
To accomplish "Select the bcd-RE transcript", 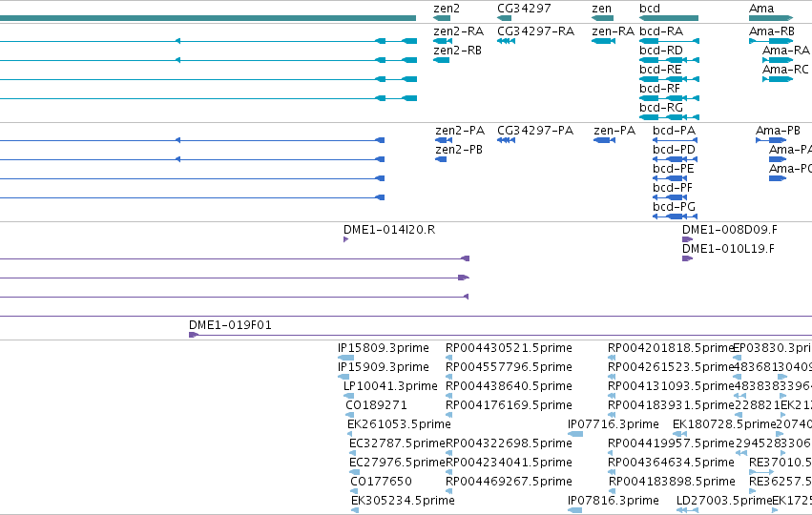I will pyautogui.click(x=670, y=79).
